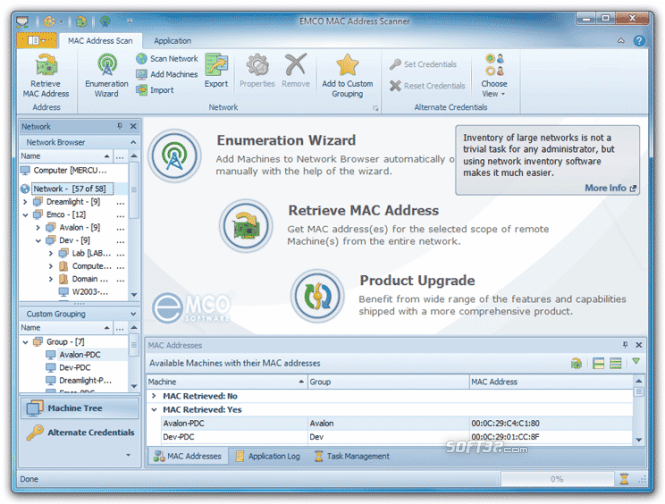The height and width of the screenshot is (504, 665).
Task: Click Add Machines in the ribbon
Action: [167, 74]
